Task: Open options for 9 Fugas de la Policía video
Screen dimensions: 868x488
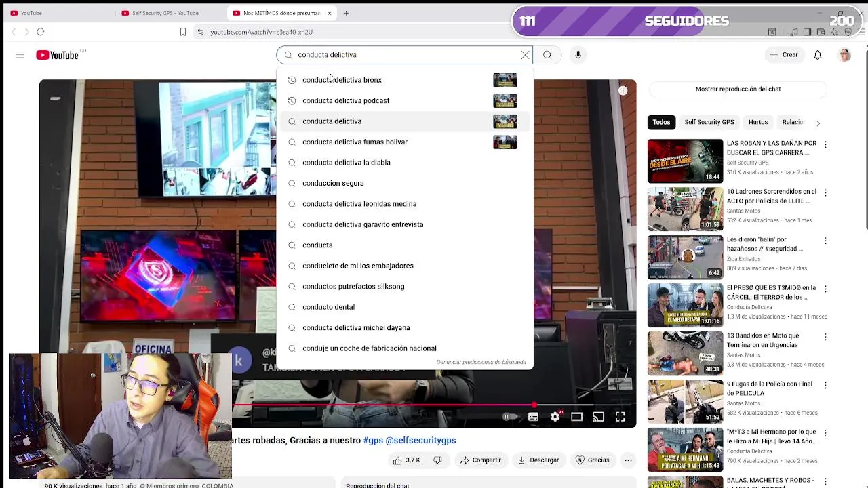Action: pyautogui.click(x=825, y=385)
